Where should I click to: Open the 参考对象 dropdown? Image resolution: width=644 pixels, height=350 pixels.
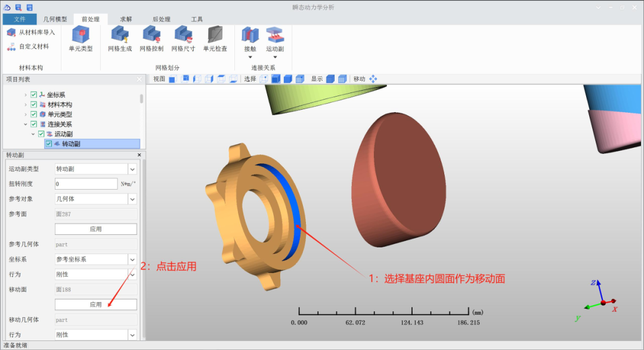(132, 199)
